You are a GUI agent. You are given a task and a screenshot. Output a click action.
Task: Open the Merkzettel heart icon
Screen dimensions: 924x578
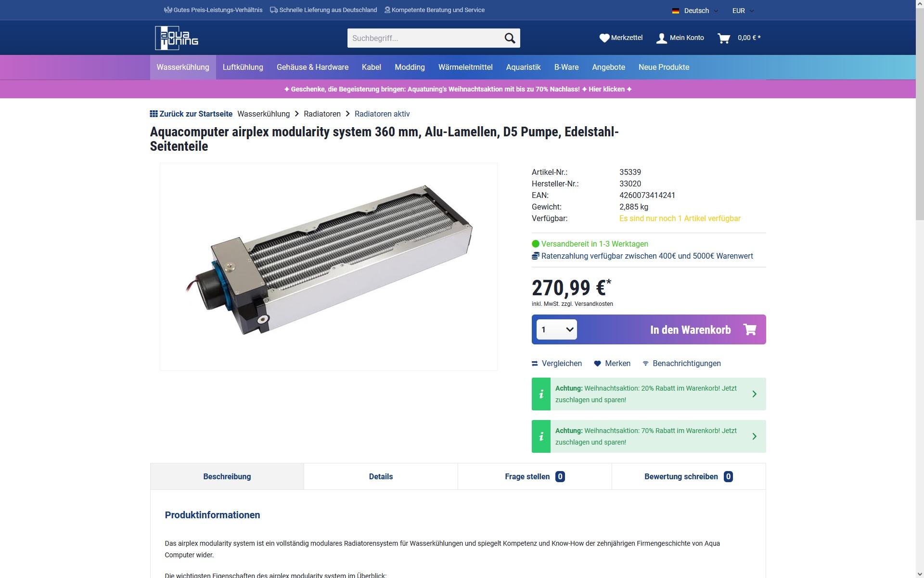pos(604,38)
